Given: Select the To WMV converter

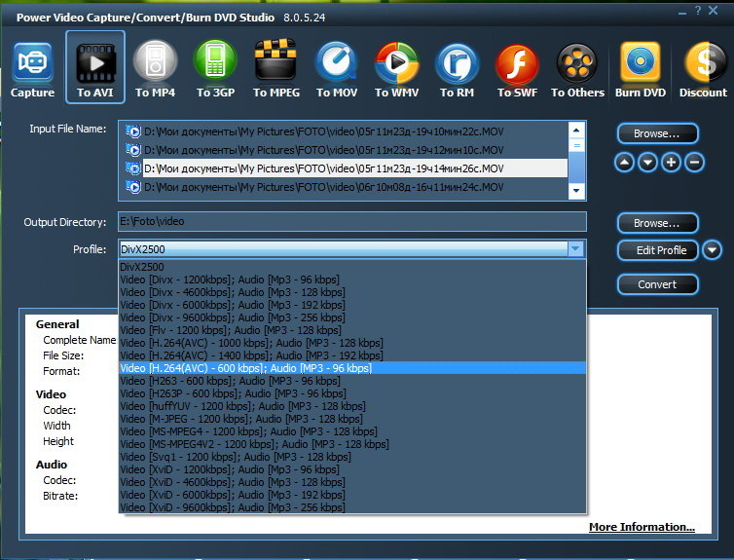Looking at the screenshot, I should 396,69.
